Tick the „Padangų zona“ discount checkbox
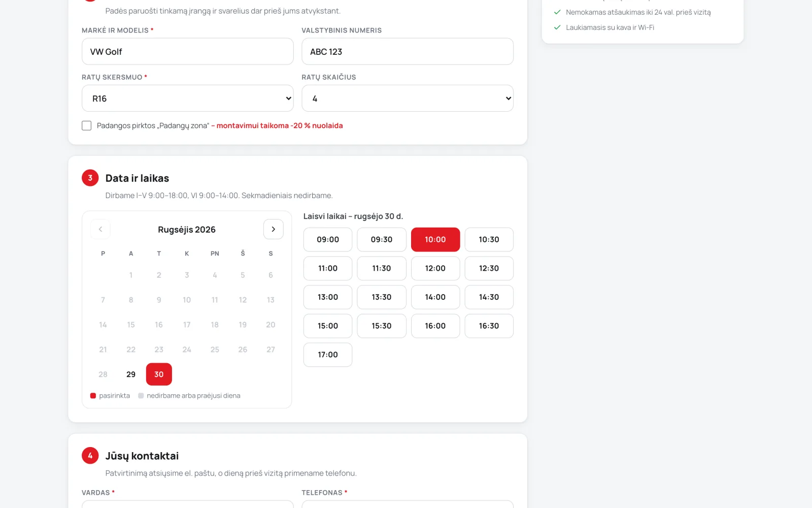The height and width of the screenshot is (508, 812). tap(87, 125)
